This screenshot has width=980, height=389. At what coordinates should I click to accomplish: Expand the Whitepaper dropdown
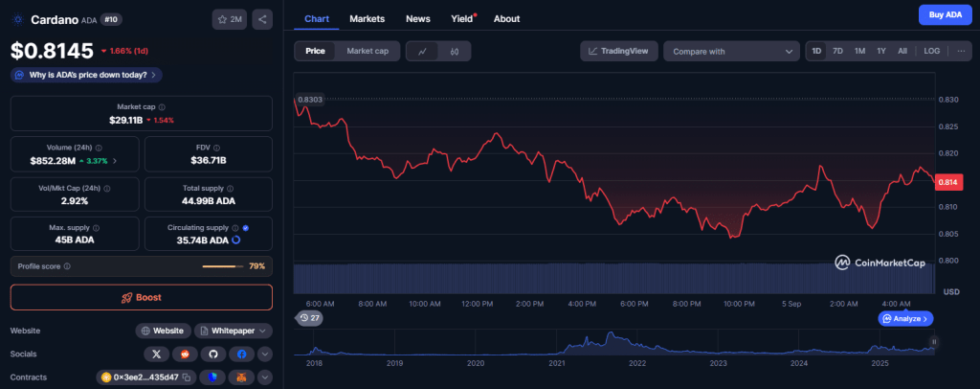coord(234,331)
